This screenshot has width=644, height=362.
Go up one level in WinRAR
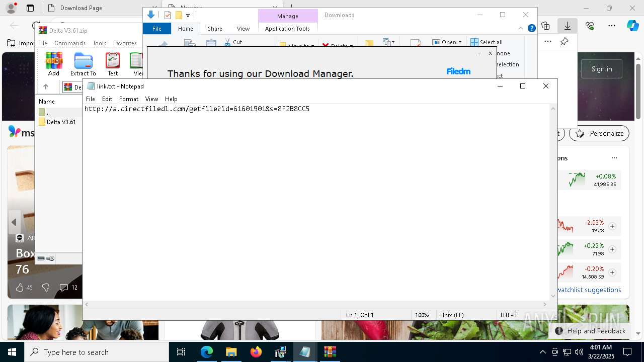[x=46, y=86]
